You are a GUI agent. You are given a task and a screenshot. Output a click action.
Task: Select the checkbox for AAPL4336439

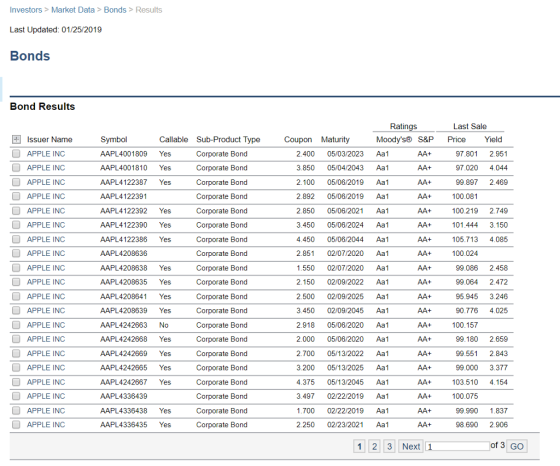point(16,396)
